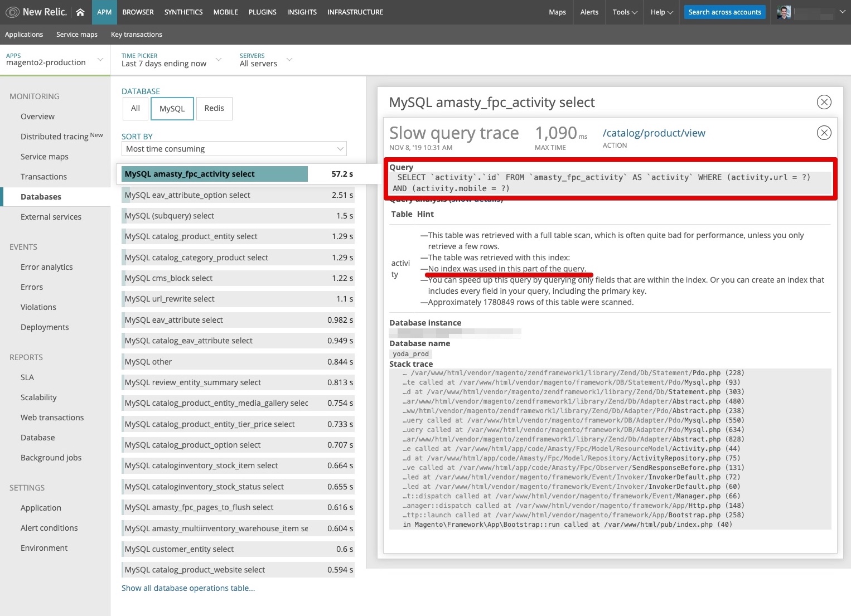Open SLA report in sidebar
851x616 pixels.
pos(27,377)
